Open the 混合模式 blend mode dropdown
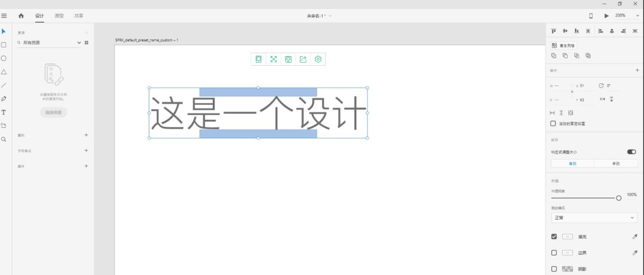This screenshot has height=275, width=644. [x=594, y=218]
